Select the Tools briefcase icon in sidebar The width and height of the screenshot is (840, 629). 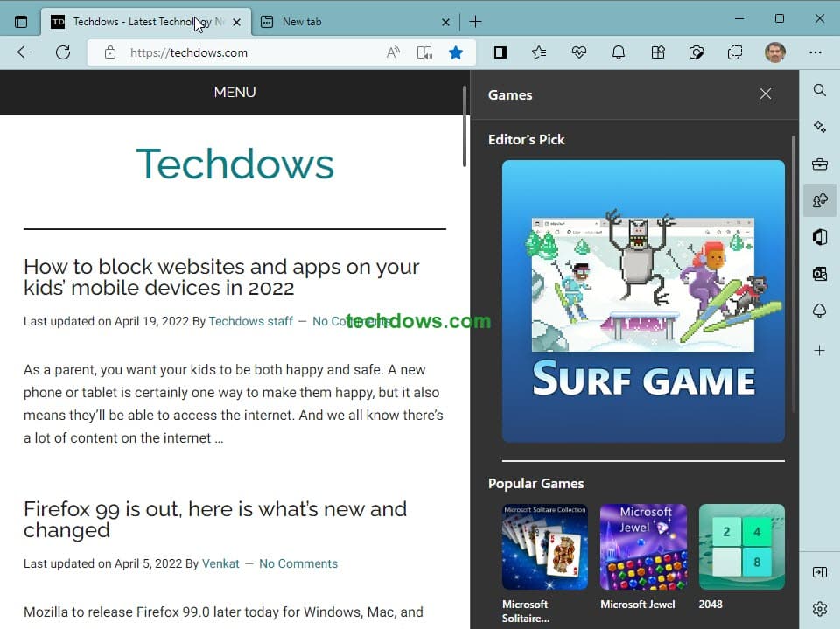(819, 164)
